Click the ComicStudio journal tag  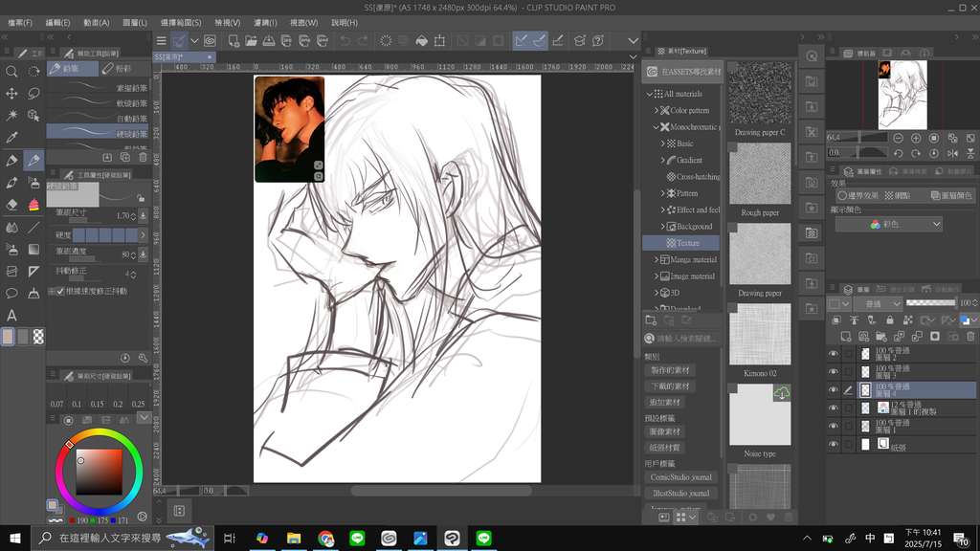click(680, 477)
